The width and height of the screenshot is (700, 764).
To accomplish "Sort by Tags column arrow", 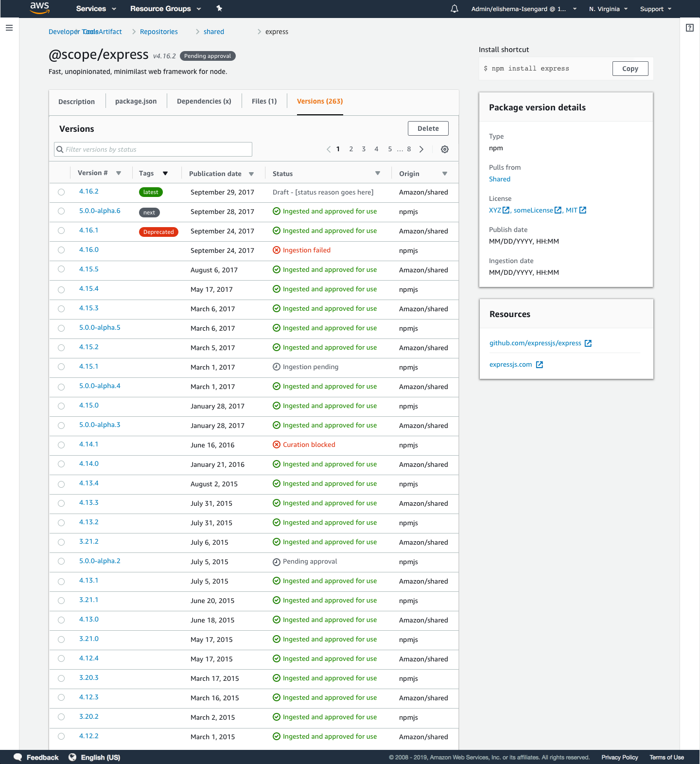I will click(x=165, y=174).
